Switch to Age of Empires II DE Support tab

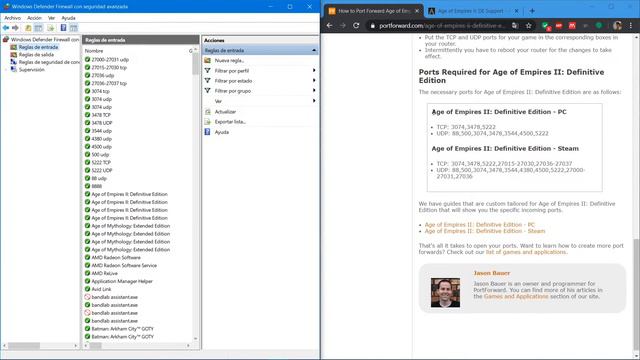click(x=473, y=11)
